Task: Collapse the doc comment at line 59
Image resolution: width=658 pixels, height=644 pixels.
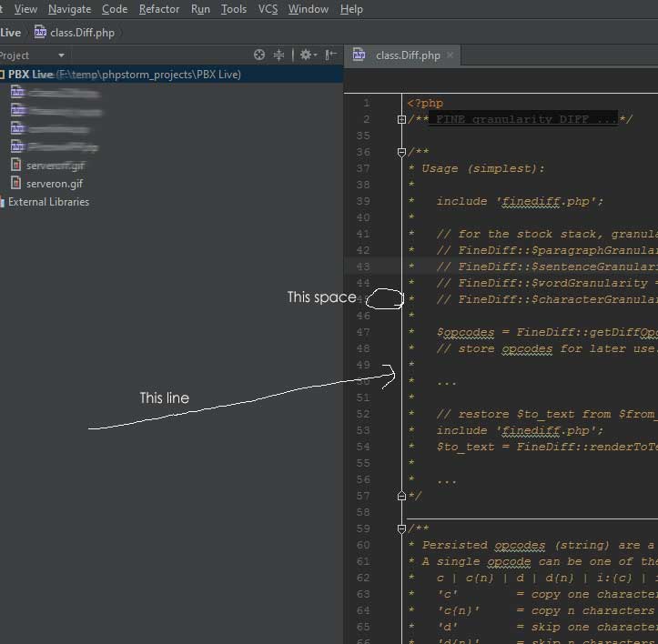Action: 401,528
